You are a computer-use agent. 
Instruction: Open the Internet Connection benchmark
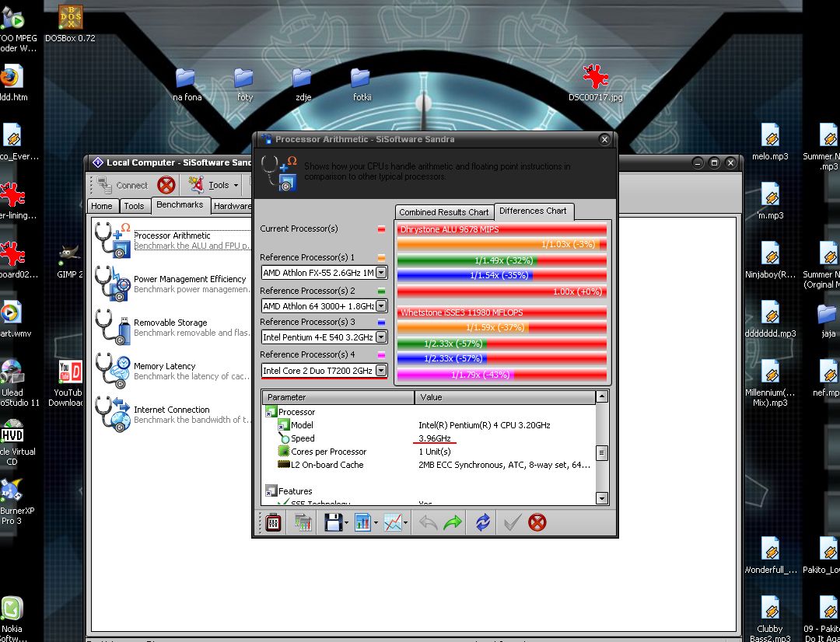tap(171, 410)
